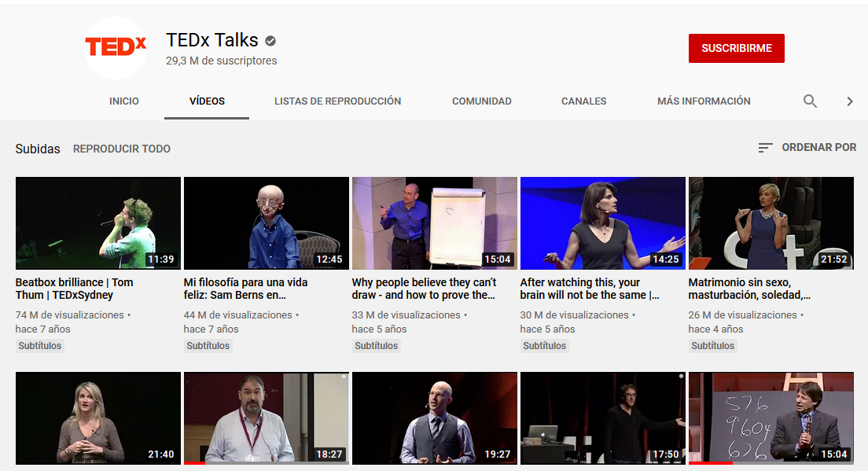Select the Vídeos tab
Image resolution: width=868 pixels, height=471 pixels.
207,101
